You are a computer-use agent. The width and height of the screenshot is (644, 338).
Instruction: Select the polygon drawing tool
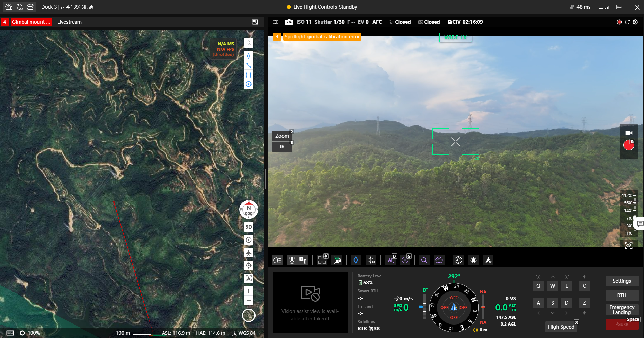point(249,75)
